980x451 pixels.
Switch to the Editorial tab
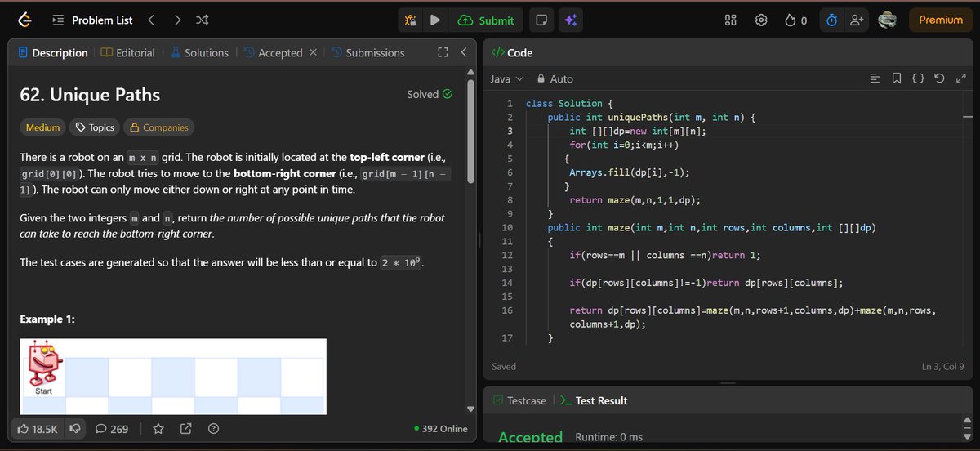pos(128,52)
